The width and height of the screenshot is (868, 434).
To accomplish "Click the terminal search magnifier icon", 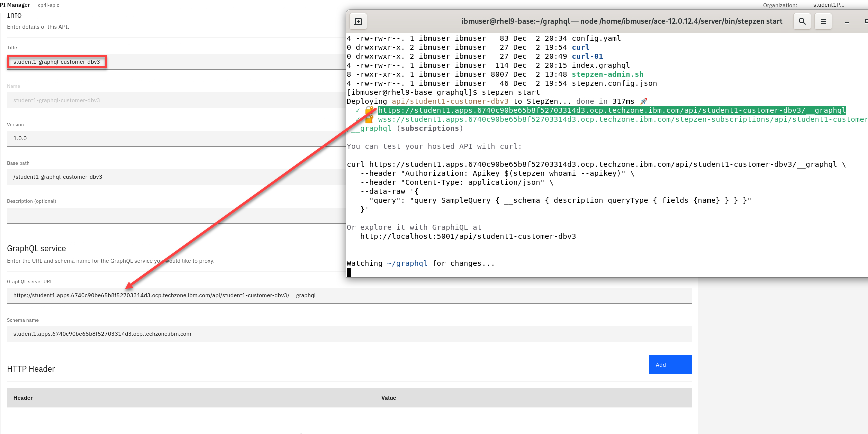I will click(802, 21).
